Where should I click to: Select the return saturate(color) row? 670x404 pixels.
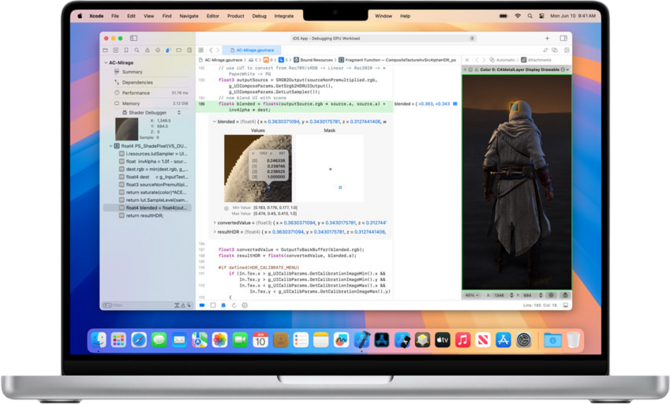153,192
